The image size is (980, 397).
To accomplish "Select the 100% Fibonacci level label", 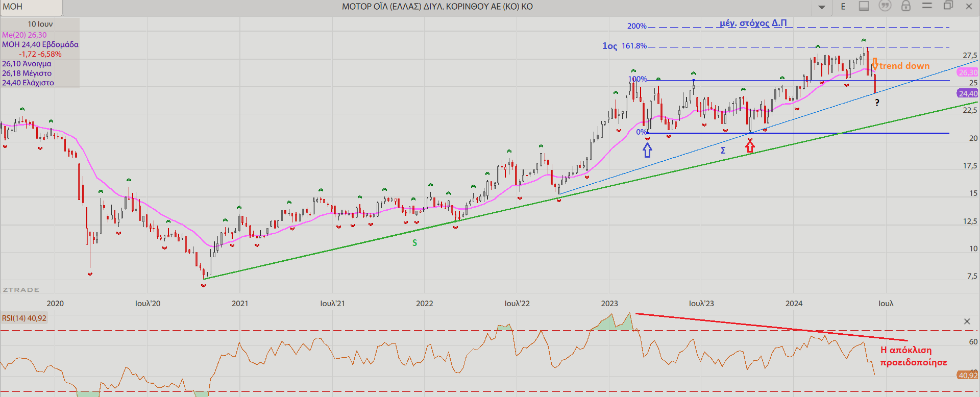I will coord(638,79).
